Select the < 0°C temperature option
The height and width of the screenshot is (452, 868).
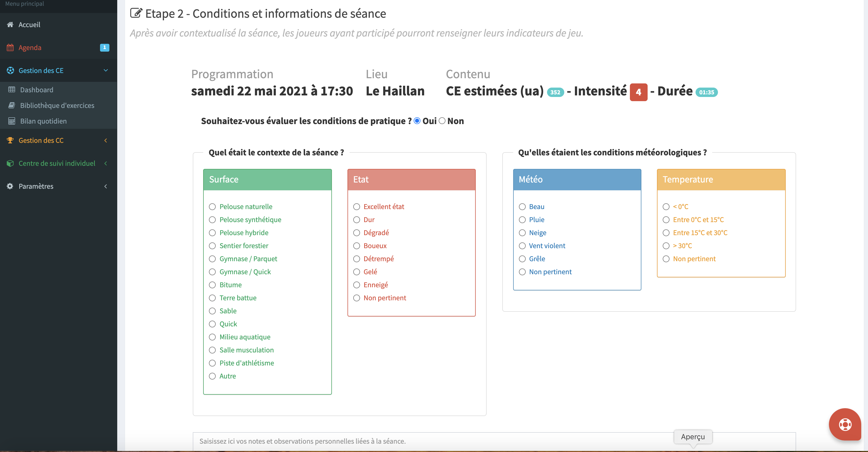(x=666, y=207)
